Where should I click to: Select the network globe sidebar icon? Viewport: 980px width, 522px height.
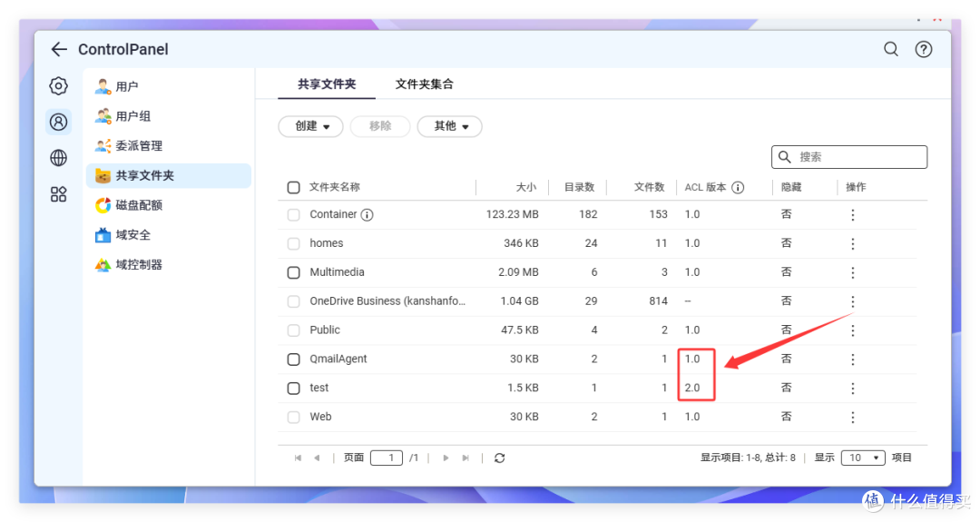[x=59, y=158]
